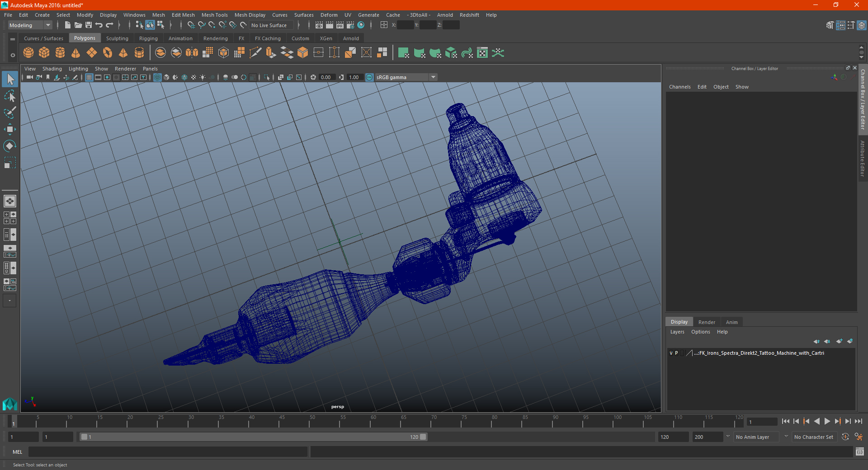Click the time range slider bar

click(x=253, y=437)
